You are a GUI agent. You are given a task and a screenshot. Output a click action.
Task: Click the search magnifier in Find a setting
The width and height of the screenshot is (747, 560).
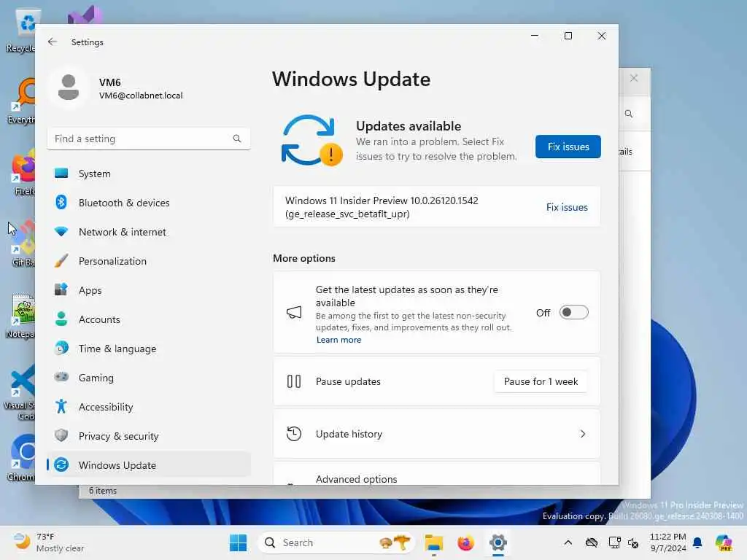pyautogui.click(x=237, y=139)
